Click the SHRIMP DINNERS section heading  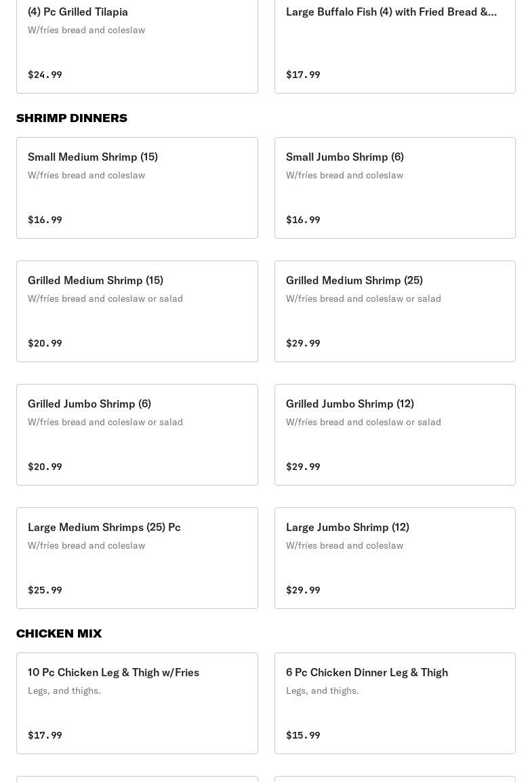72,118
